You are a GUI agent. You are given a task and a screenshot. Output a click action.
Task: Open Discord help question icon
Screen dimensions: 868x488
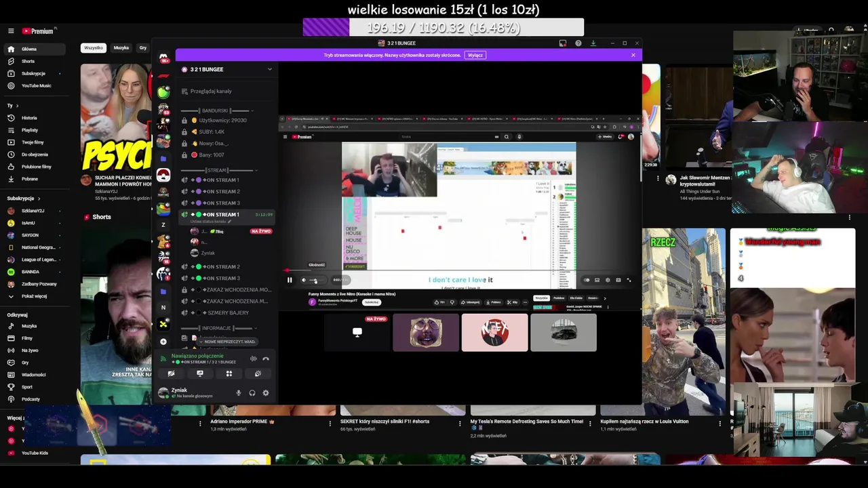(578, 43)
